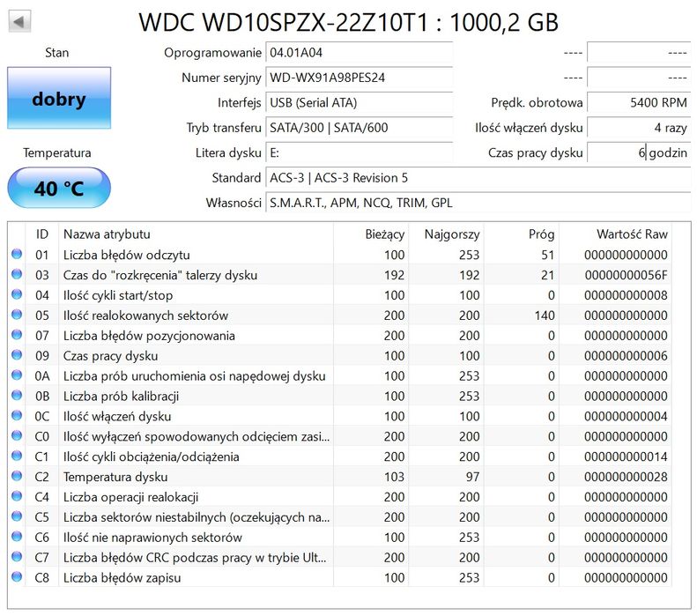Screen dimensions: 697x616
Task: Click the blue status icon for row 01
Action: [17, 254]
